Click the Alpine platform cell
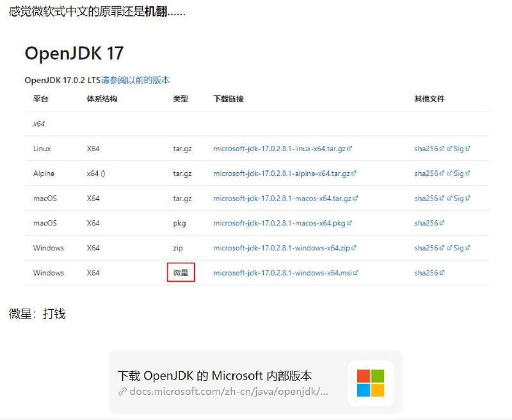512x420 pixels. [x=44, y=174]
